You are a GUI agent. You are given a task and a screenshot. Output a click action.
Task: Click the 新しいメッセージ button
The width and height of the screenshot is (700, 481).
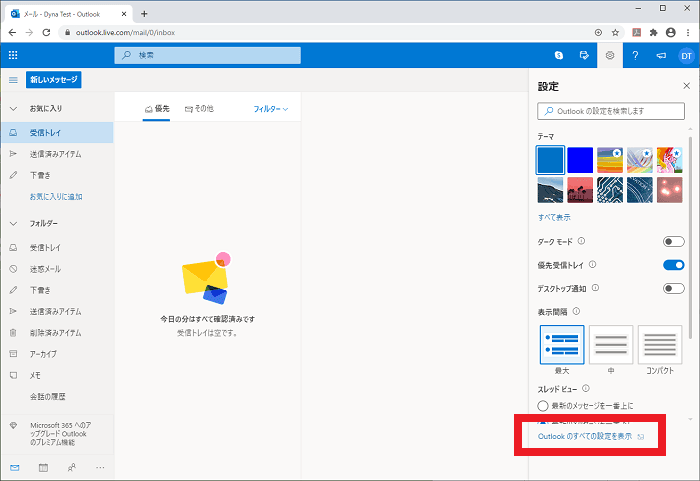pyautogui.click(x=53, y=80)
